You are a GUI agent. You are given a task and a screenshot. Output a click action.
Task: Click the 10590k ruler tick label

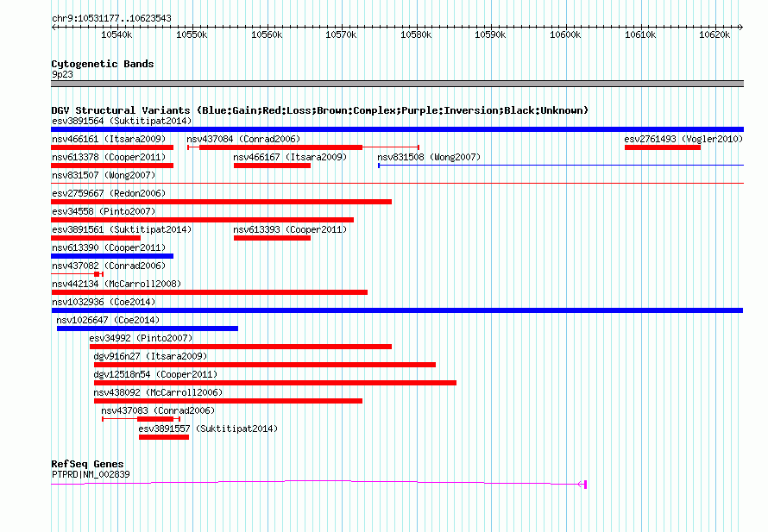coord(490,34)
